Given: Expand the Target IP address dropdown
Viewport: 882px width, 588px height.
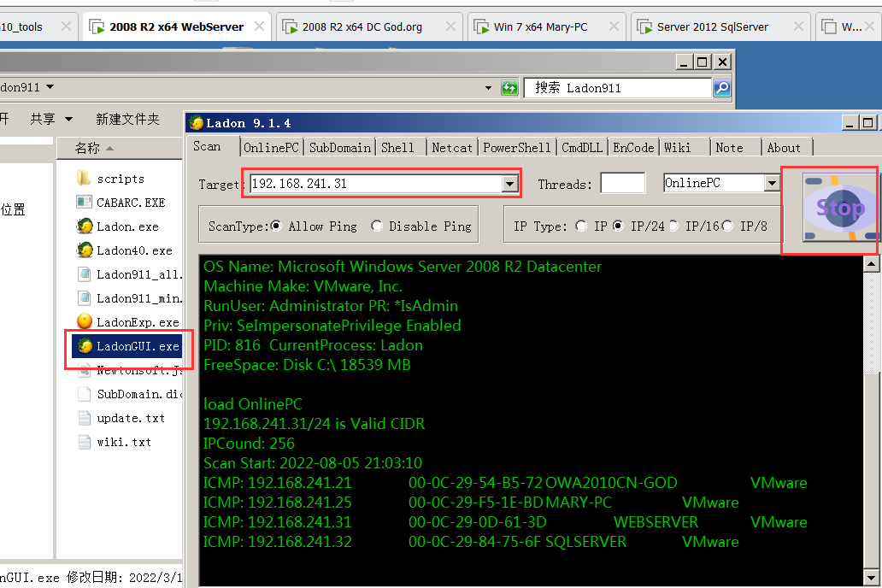Looking at the screenshot, I should [x=510, y=184].
